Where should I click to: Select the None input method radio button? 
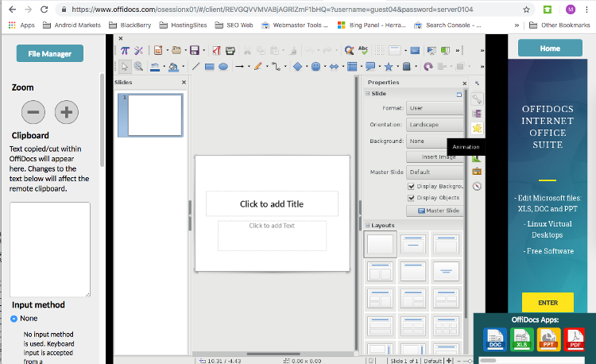click(15, 318)
